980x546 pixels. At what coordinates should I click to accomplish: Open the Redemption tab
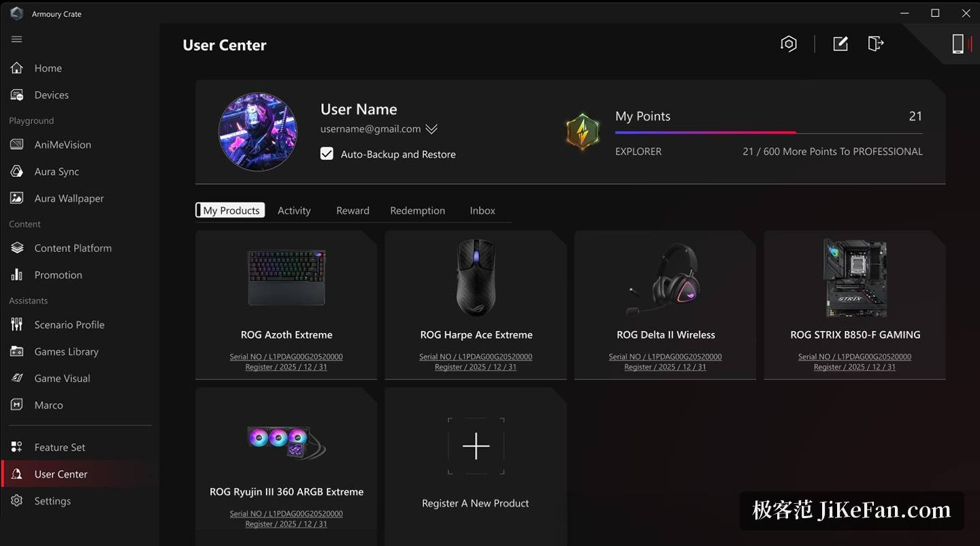click(418, 210)
